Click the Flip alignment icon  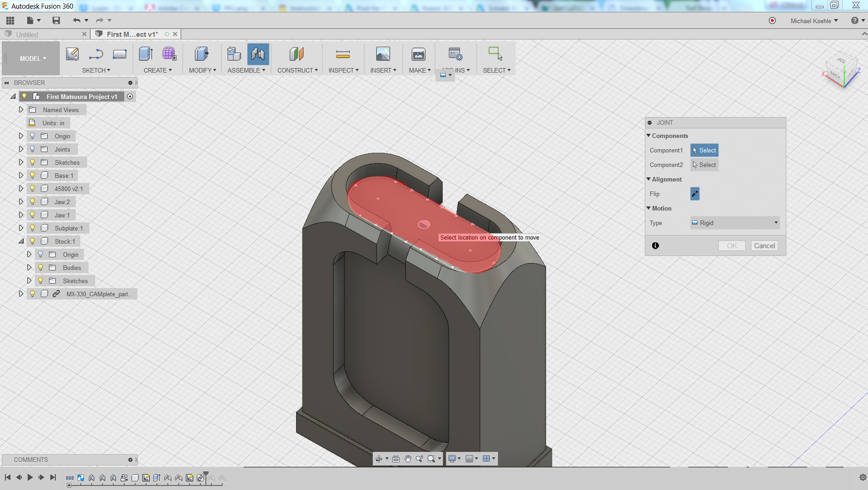695,194
